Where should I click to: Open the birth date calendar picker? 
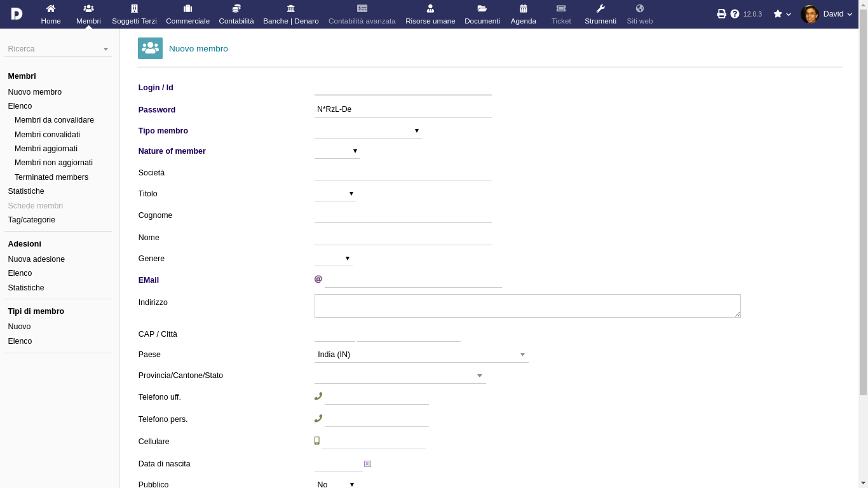pos(367,464)
